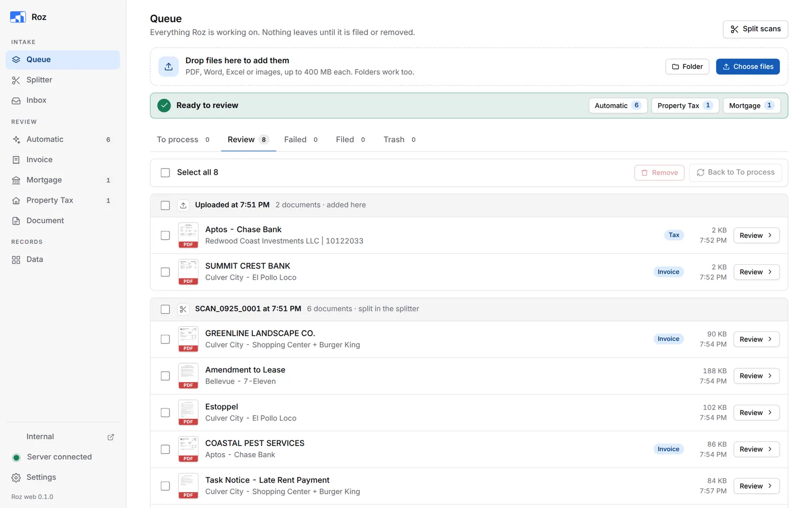Switch to the Failed tab
812x508 pixels.
(x=301, y=140)
